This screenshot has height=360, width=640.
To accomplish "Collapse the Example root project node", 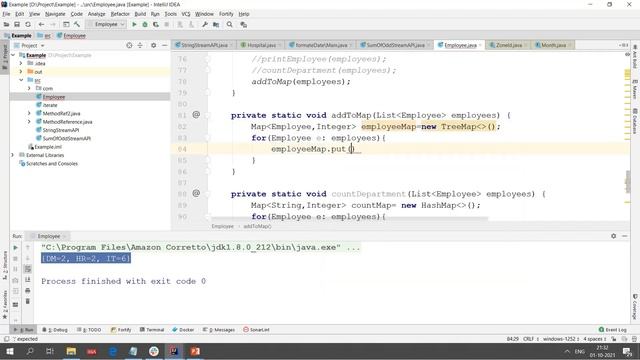I will point(13,55).
